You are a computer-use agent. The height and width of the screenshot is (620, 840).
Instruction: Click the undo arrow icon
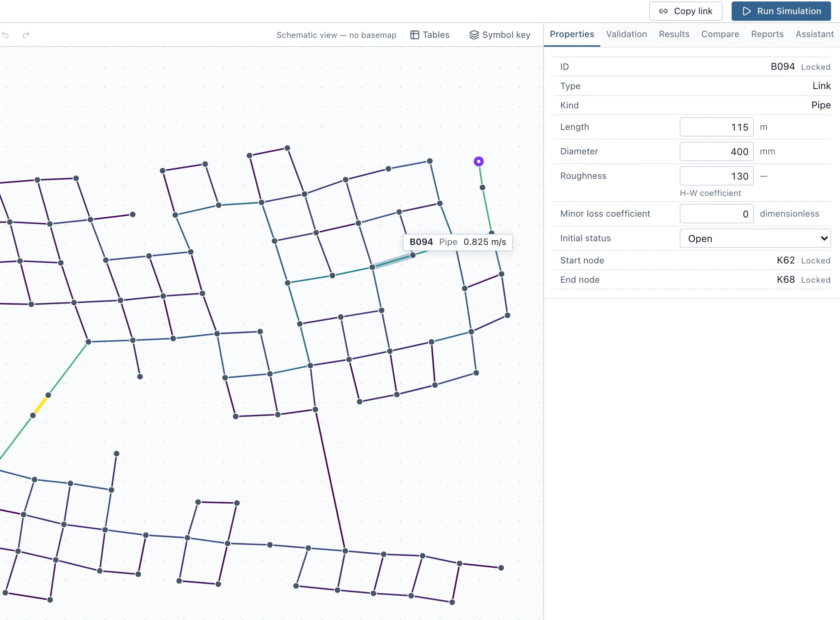point(5,35)
